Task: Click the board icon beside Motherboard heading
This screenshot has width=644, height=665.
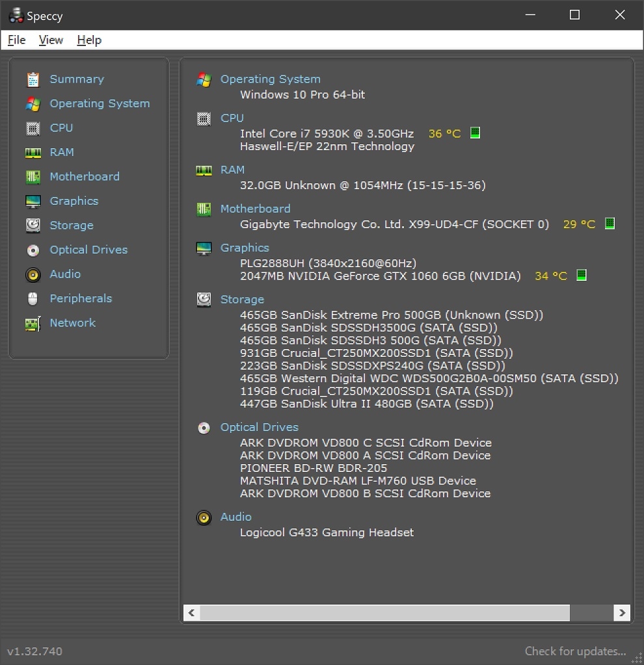Action: [204, 209]
